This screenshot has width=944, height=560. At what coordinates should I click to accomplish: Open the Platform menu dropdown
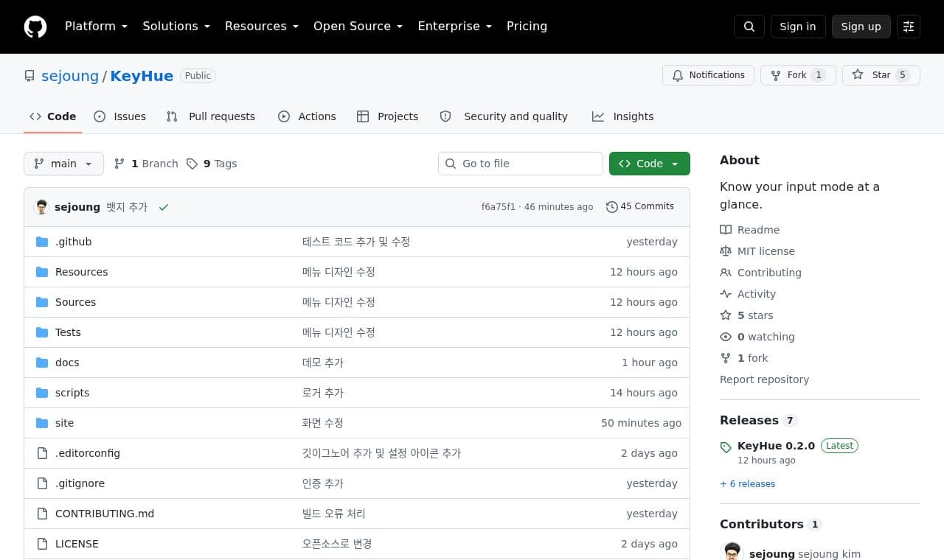(x=96, y=26)
